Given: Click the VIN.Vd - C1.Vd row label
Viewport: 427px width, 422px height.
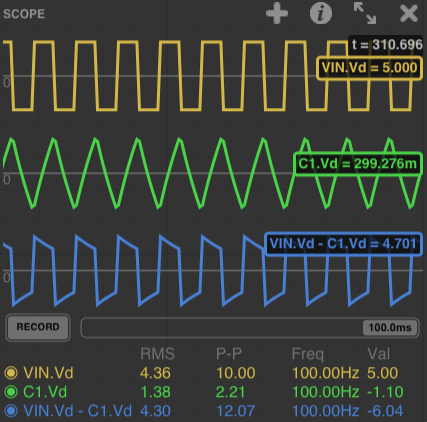Looking at the screenshot, I should coord(78,411).
